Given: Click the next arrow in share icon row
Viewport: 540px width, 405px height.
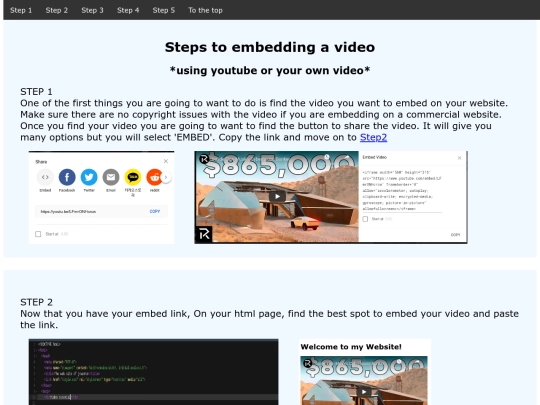Looking at the screenshot, I should coord(166,177).
